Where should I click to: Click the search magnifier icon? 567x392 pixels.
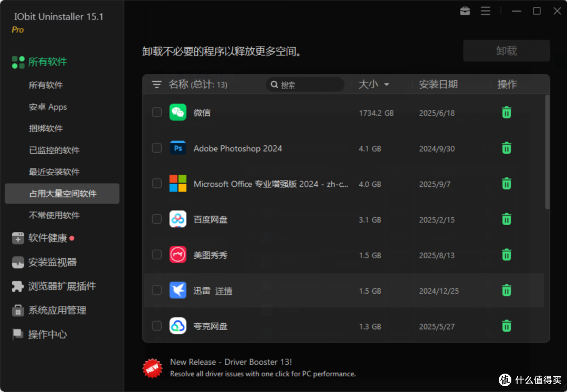(x=274, y=84)
